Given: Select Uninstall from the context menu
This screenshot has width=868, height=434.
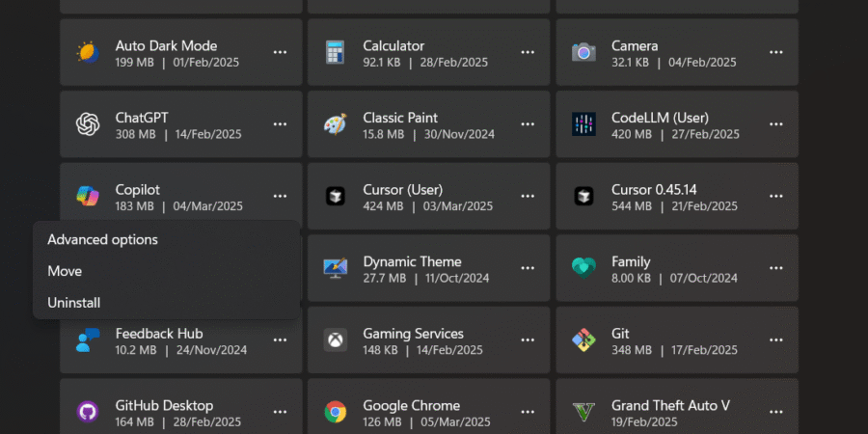Looking at the screenshot, I should click(x=166, y=303).
